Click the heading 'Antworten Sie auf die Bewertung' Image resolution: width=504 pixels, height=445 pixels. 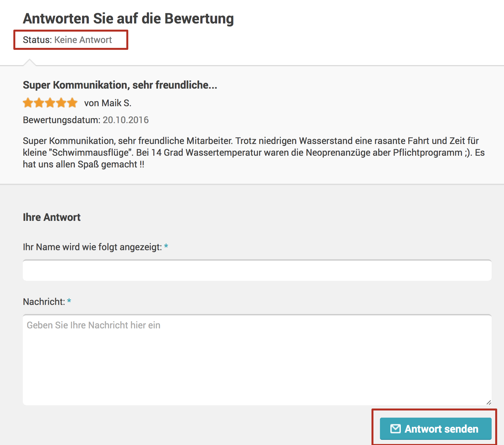coord(128,19)
